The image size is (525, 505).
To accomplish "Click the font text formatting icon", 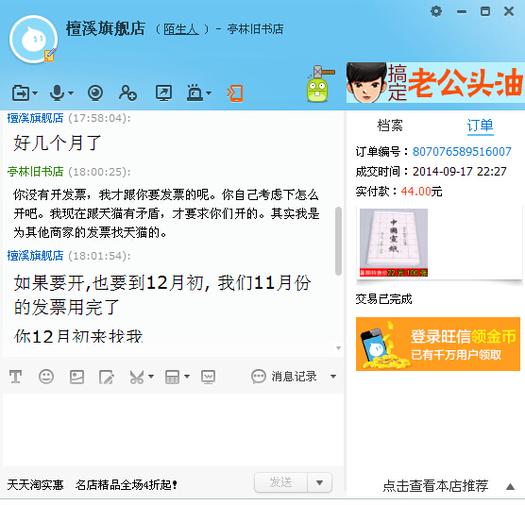I will 15,377.
